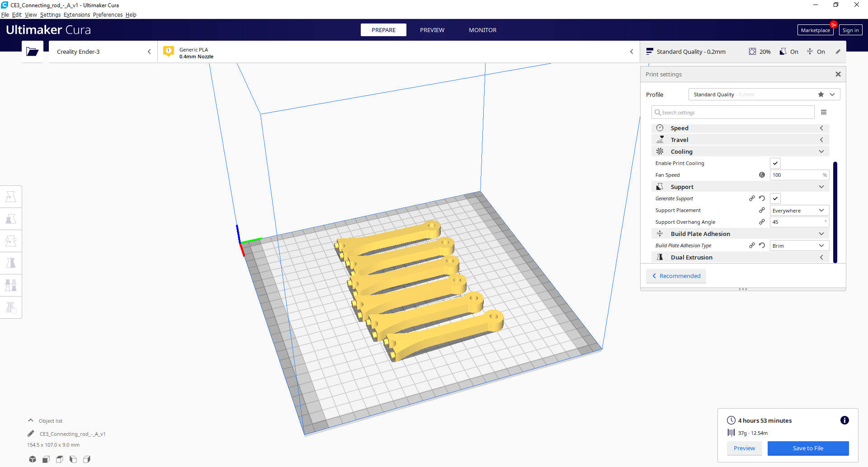Viewport: 868px width, 467px height.
Task: Click the time estimate info icon
Action: point(844,420)
